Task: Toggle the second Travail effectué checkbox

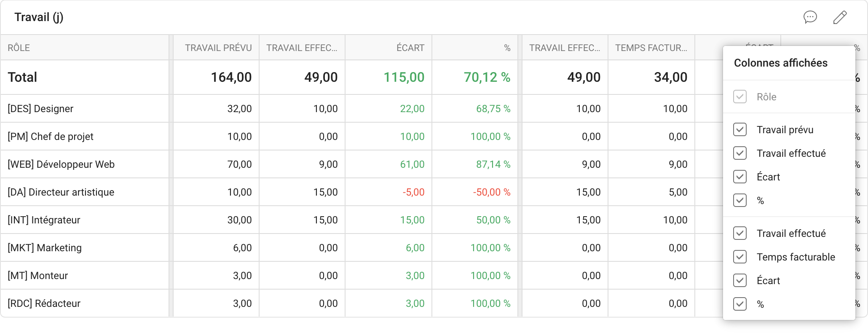Action: point(740,233)
